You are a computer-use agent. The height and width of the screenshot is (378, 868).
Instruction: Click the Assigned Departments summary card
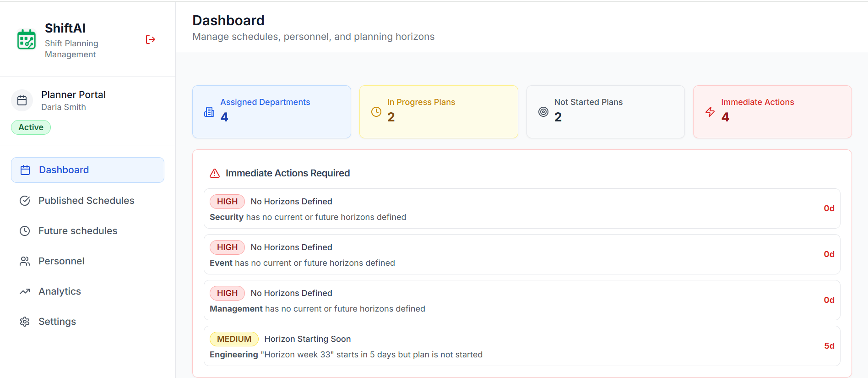[271, 112]
